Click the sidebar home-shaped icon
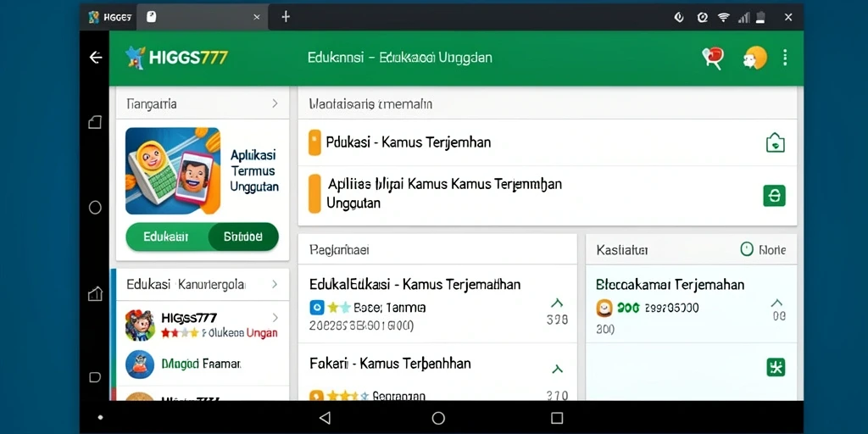This screenshot has width=868, height=434. [95, 294]
